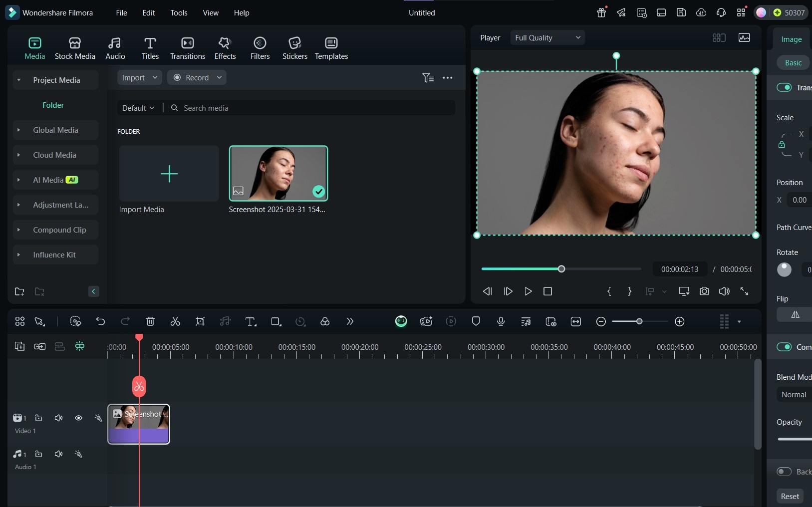The image size is (812, 507).
Task: Mute the Audio 1 track
Action: pos(58,454)
